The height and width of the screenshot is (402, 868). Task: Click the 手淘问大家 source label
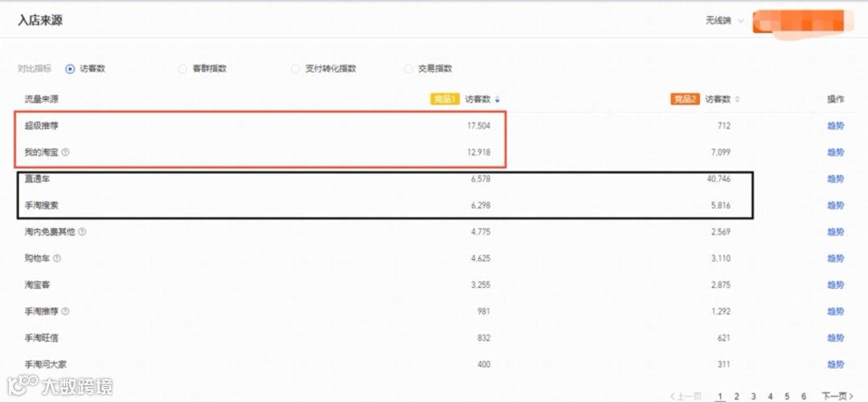click(x=46, y=364)
